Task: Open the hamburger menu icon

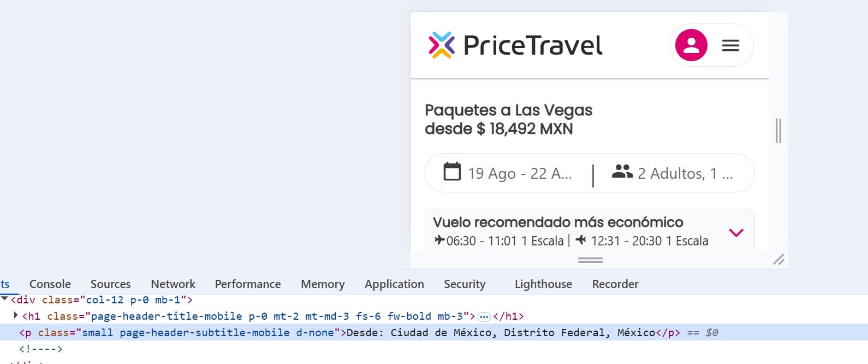Action: coord(730,45)
